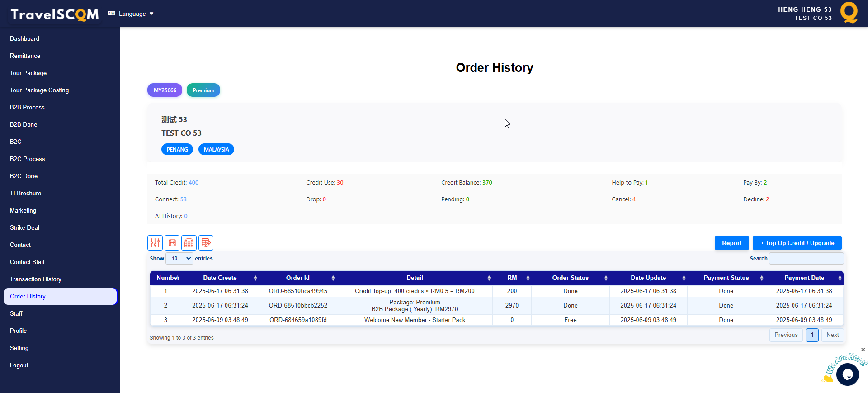868x393 pixels.
Task: Click the Top Up Credit / Upgrade button
Action: [797, 243]
